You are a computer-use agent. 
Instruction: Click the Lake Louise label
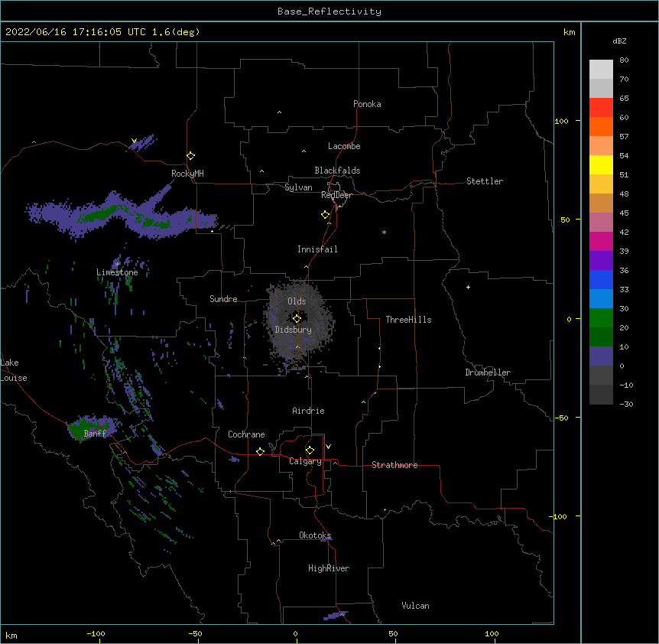(x=13, y=370)
